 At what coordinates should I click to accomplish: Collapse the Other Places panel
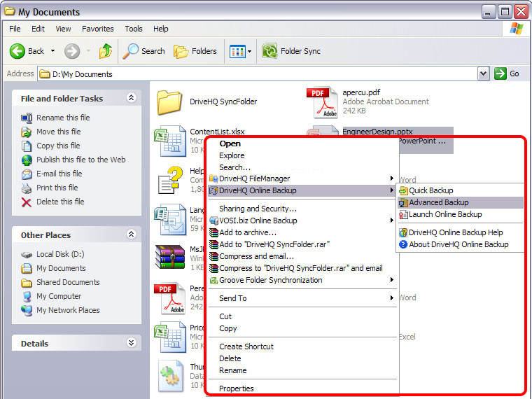point(132,234)
